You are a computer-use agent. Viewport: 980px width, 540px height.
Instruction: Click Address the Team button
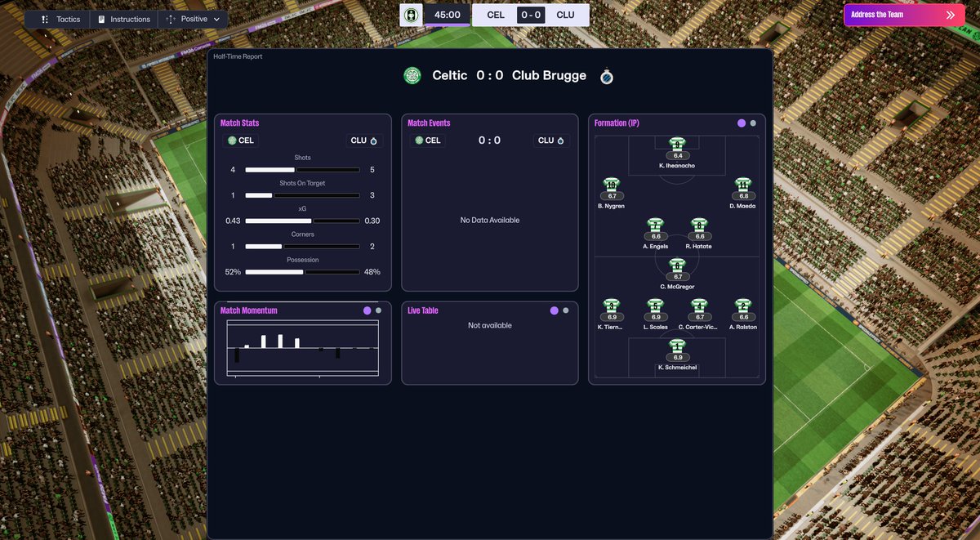point(903,15)
